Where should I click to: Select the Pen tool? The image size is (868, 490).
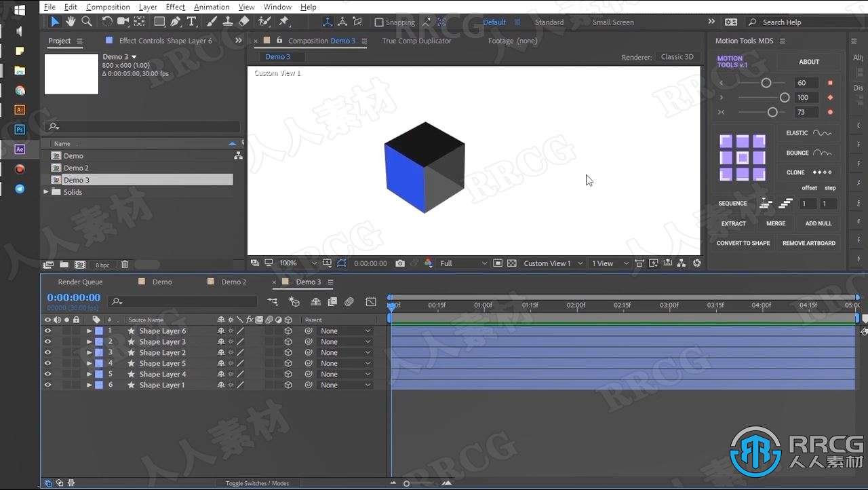coord(176,22)
